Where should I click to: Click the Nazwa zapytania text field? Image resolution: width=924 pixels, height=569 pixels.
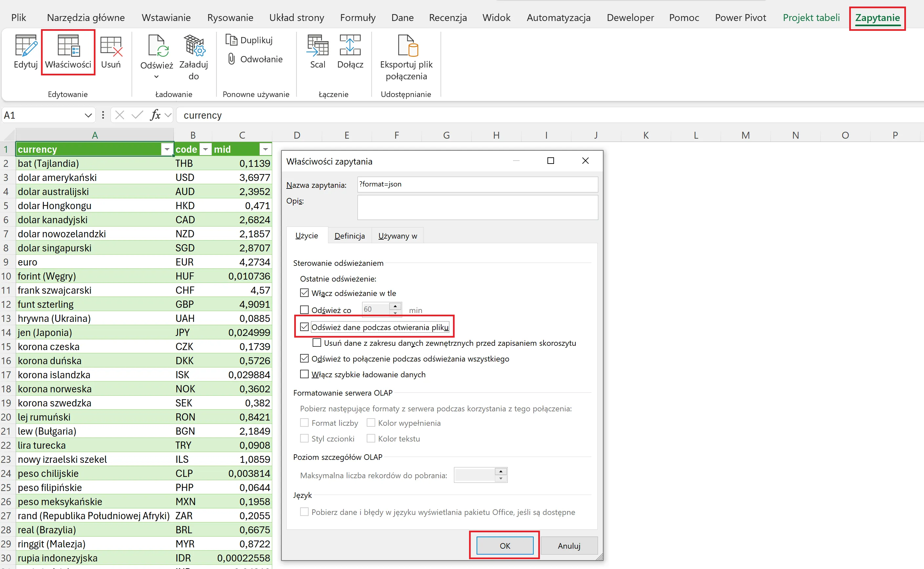(477, 185)
